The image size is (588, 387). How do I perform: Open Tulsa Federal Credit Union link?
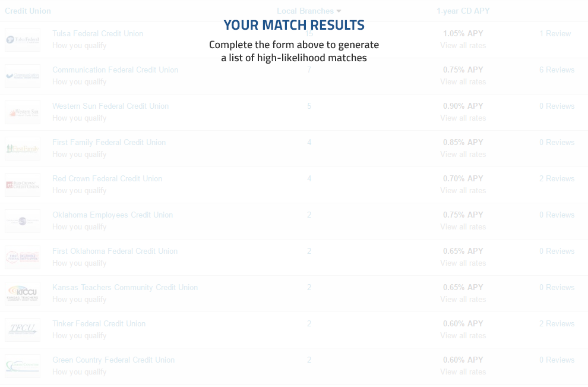pyautogui.click(x=97, y=33)
